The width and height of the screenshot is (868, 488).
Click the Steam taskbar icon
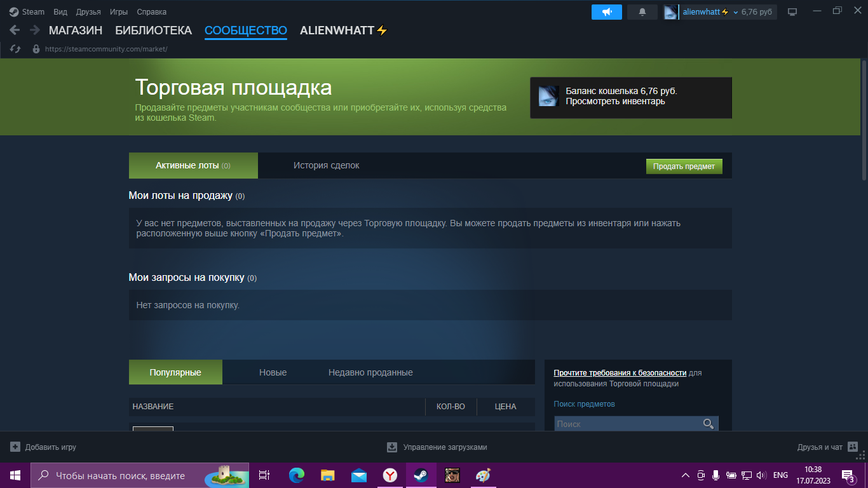[x=421, y=475]
